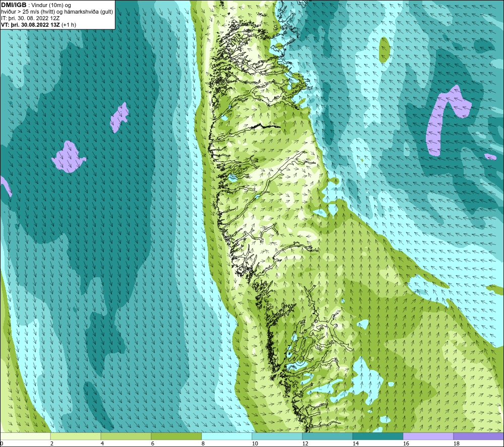This screenshot has height=447, width=504.
Task: Click the legend label '4'
Action: [102, 444]
